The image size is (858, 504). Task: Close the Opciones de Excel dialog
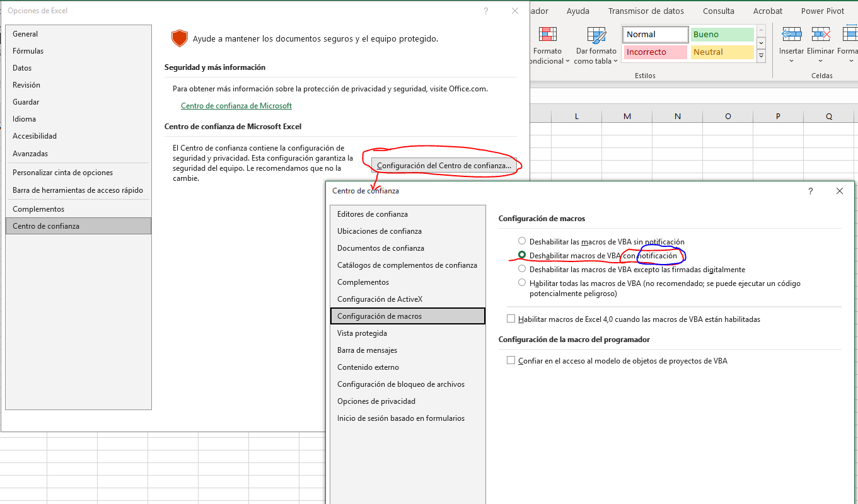pyautogui.click(x=515, y=11)
